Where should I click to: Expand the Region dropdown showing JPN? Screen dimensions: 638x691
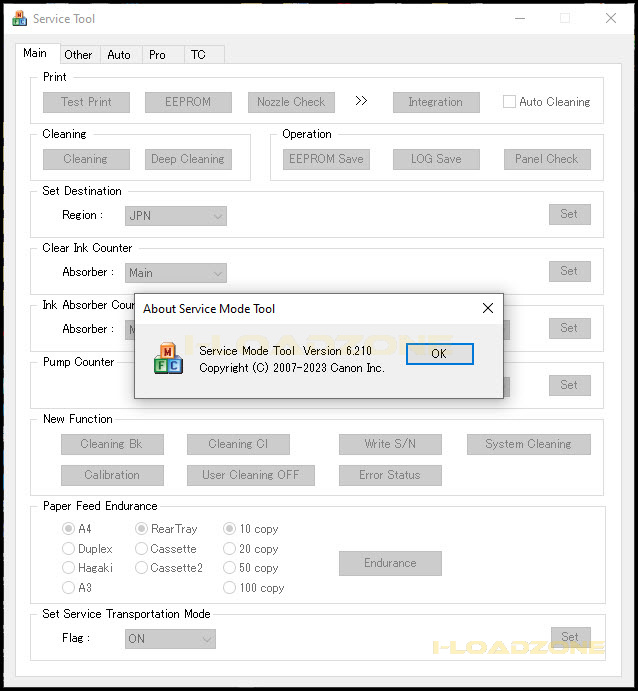[x=176, y=216]
